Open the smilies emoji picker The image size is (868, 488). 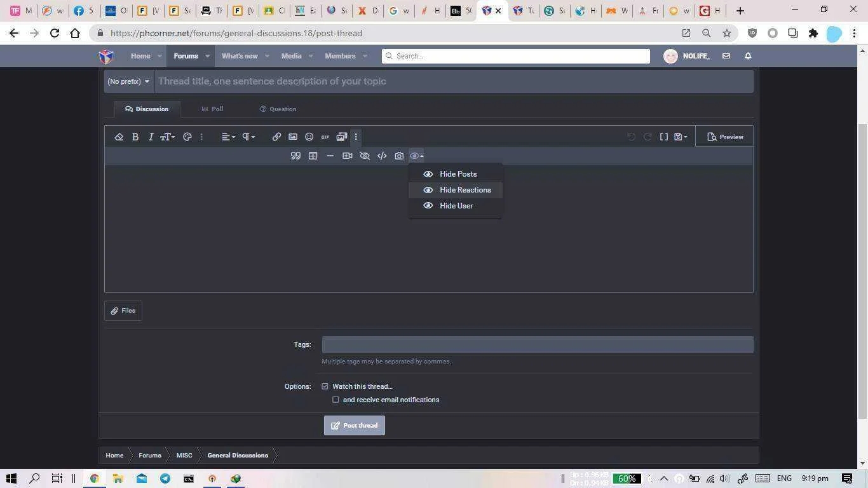point(309,137)
